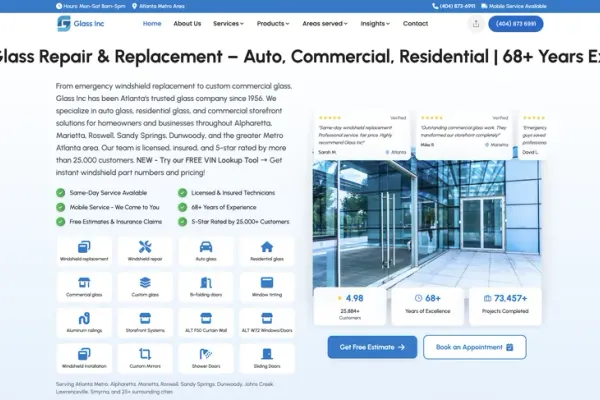Choose the Bi-folding doors tile

click(x=206, y=287)
